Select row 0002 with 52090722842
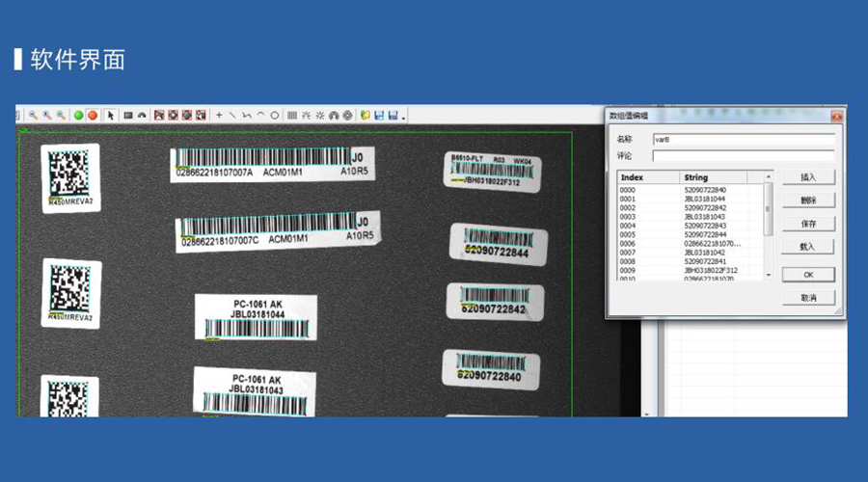Screen dimensions: 868x482 [691, 208]
